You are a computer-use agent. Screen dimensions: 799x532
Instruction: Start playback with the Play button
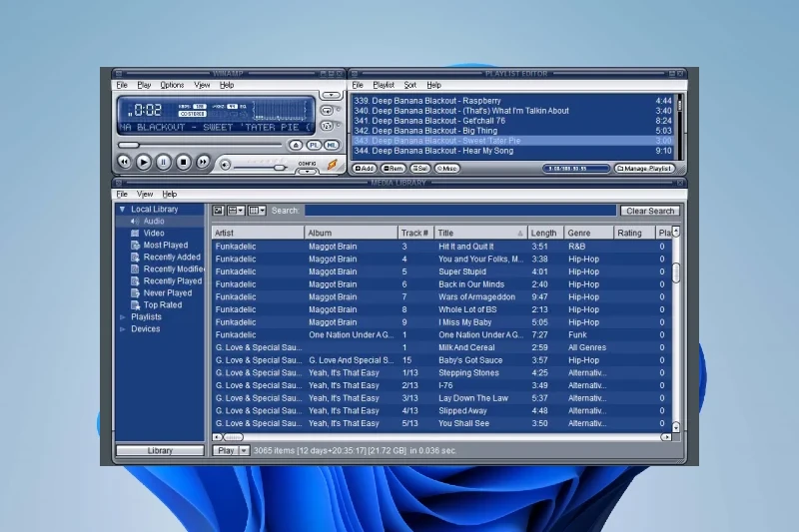click(144, 162)
